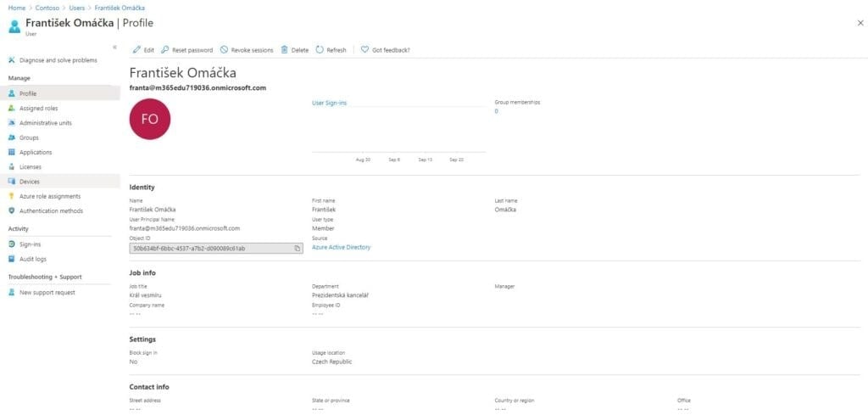Image resolution: width=868 pixels, height=415 pixels.
Task: Click the Reset password key icon
Action: pos(164,50)
